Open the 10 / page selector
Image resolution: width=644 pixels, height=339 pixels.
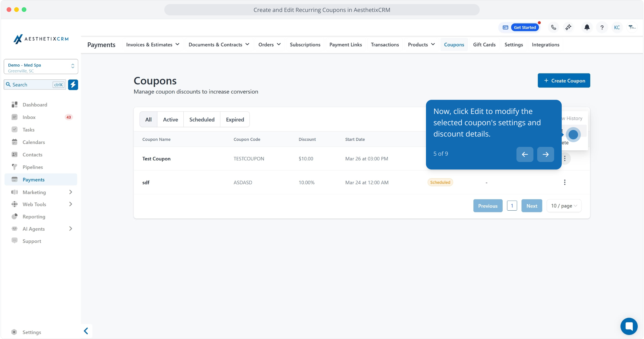pyautogui.click(x=564, y=206)
